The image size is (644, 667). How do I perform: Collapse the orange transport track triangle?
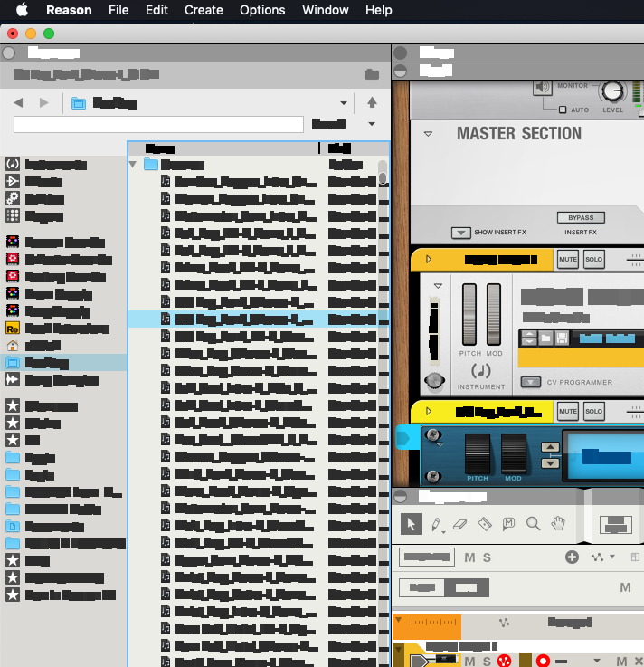398,620
